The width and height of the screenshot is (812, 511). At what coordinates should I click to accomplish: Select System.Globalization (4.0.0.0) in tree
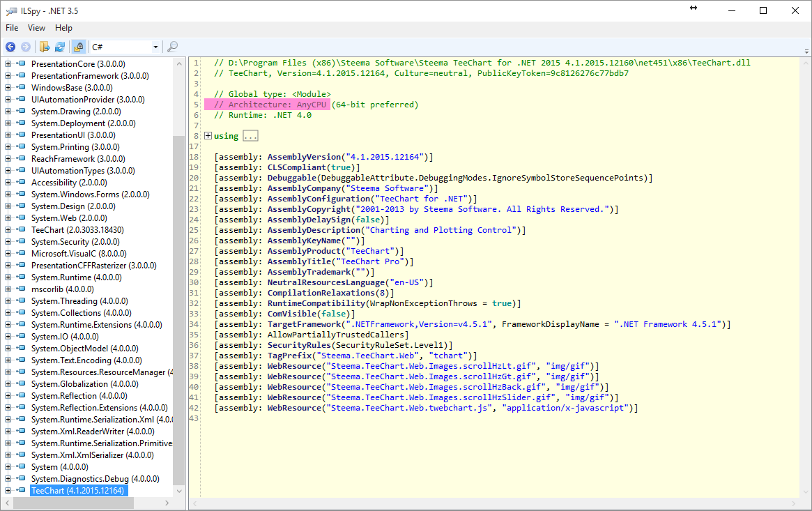[x=84, y=384]
